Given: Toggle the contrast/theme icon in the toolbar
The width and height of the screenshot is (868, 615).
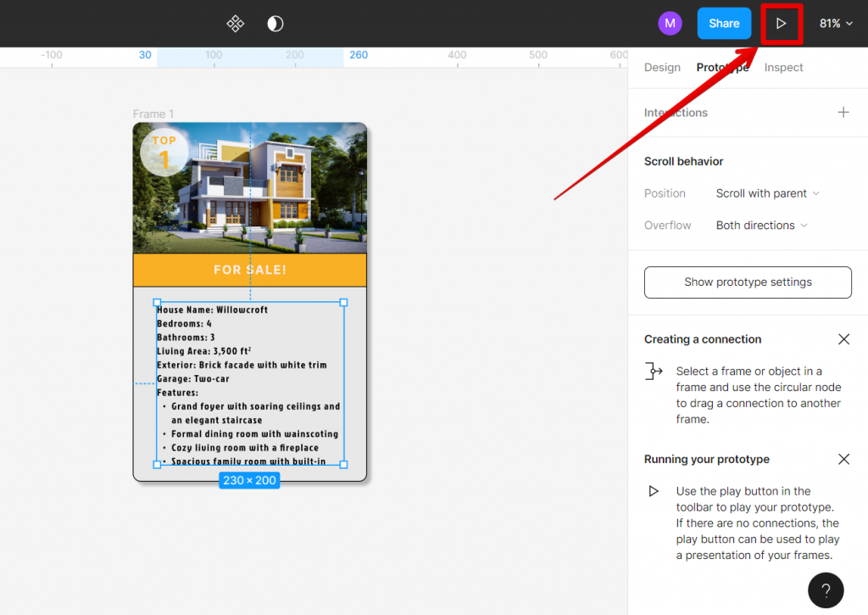Looking at the screenshot, I should click(273, 23).
